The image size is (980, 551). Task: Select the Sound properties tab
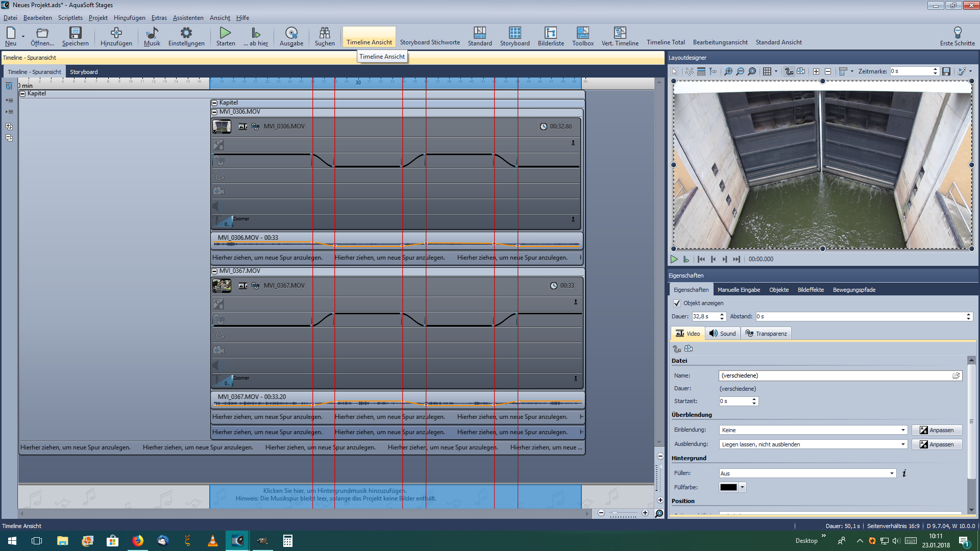tap(723, 334)
